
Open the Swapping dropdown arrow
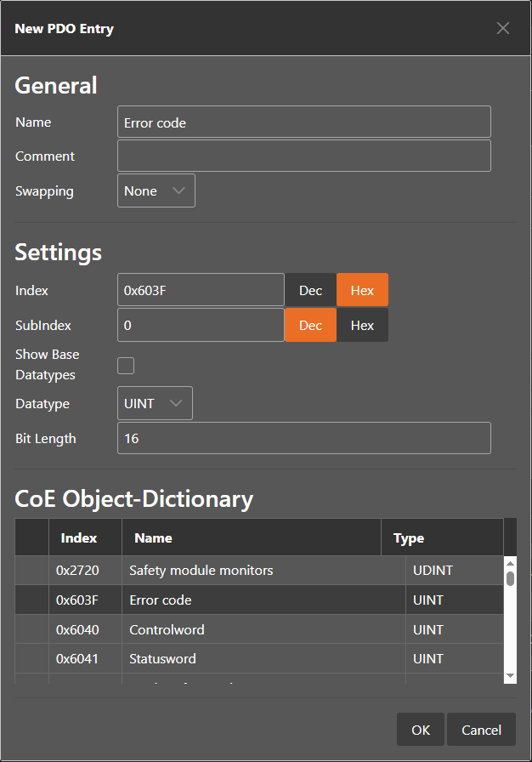coord(181,190)
